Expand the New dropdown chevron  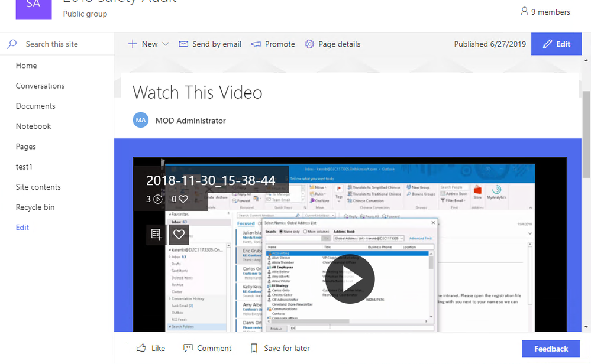click(x=165, y=44)
